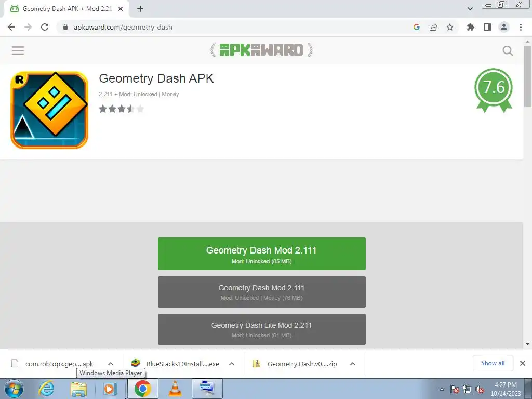Download Geometry Dash Mod 2.111 (76 MB)
The height and width of the screenshot is (399, 532).
262,292
